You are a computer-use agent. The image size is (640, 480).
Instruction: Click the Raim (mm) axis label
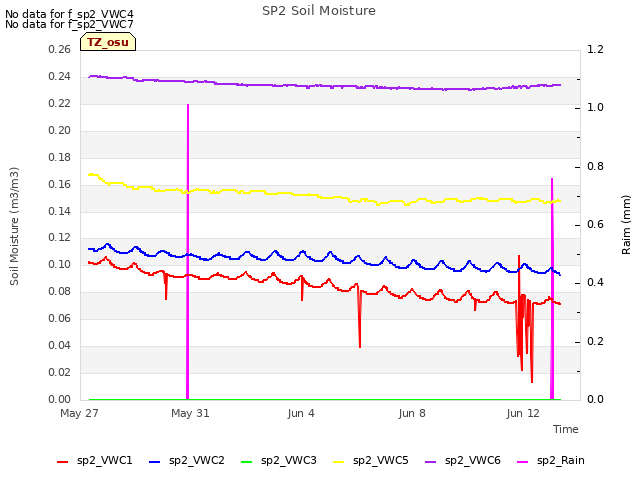626,225
